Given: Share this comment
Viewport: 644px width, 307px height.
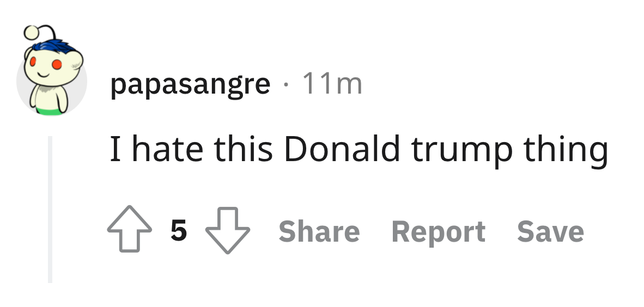Looking at the screenshot, I should point(319,231).
